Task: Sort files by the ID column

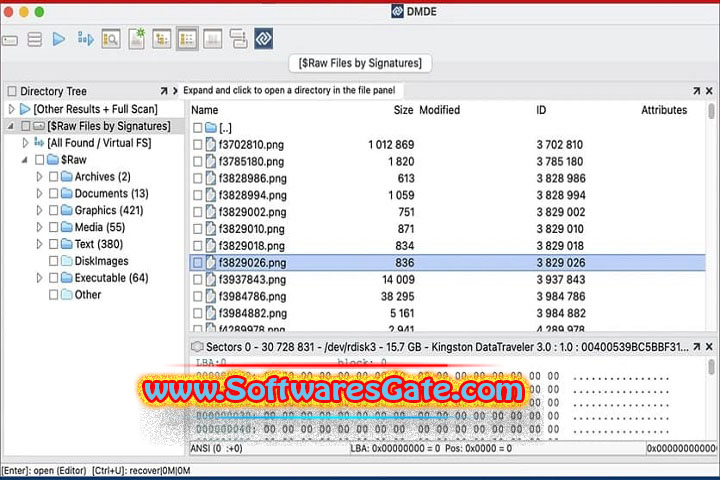Action: (x=541, y=110)
